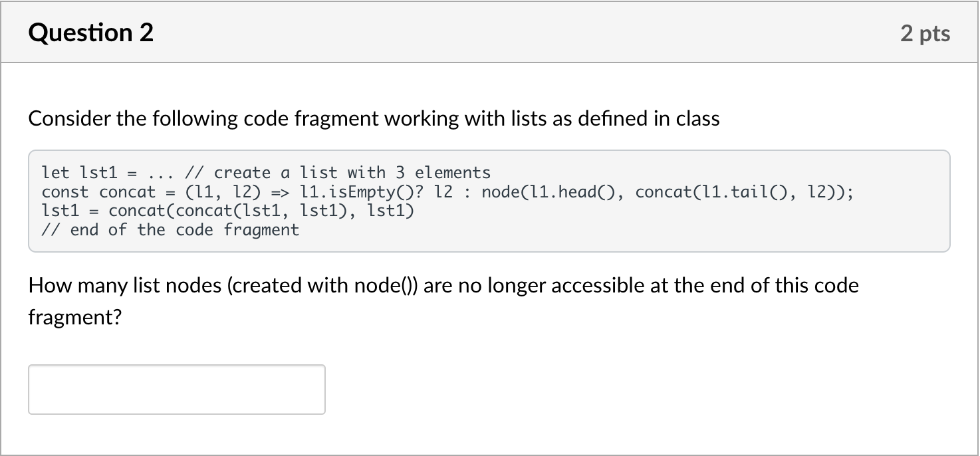Click the '// end of the code fragment' comment
Viewport: 980px width, 456px height.
coord(170,230)
